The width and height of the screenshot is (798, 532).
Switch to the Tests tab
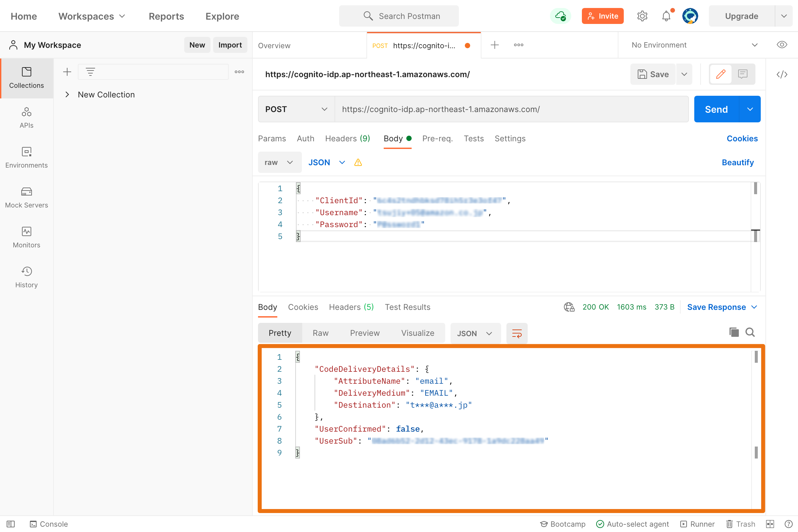tap(473, 138)
